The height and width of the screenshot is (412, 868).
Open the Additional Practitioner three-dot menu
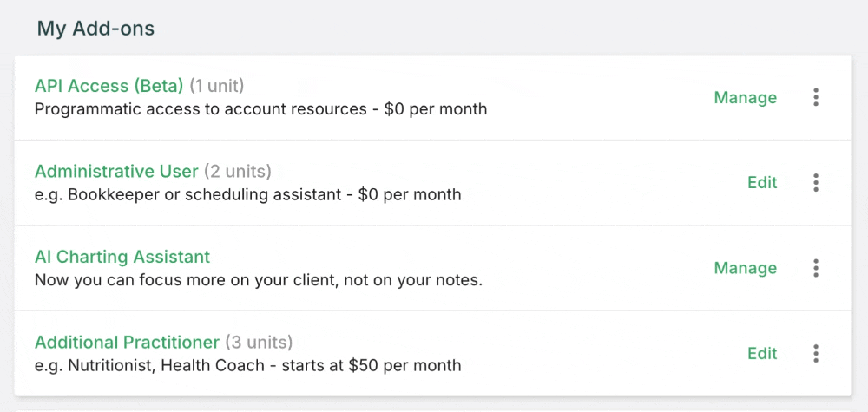click(x=816, y=354)
